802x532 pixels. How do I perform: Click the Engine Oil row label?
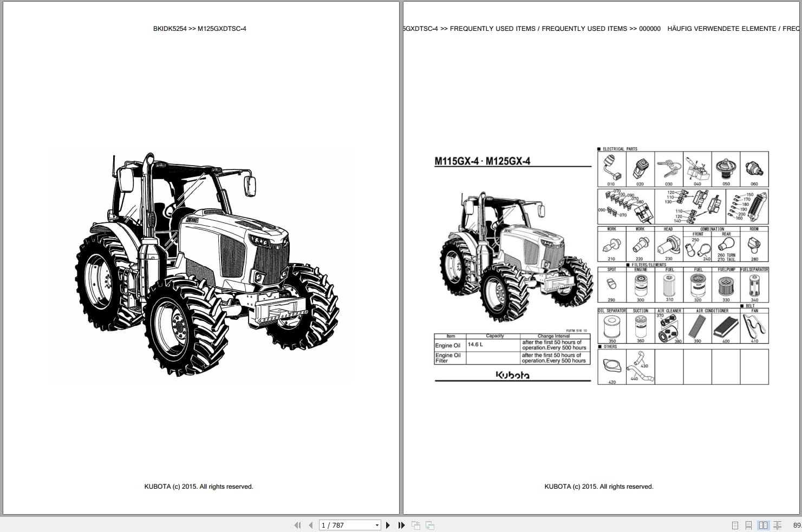point(448,345)
